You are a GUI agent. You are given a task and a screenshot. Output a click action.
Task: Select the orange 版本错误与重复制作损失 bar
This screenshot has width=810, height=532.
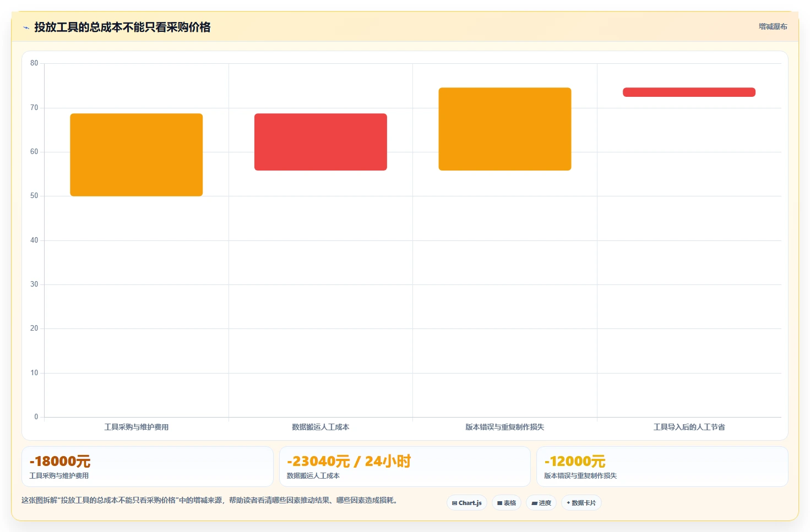[x=505, y=129]
